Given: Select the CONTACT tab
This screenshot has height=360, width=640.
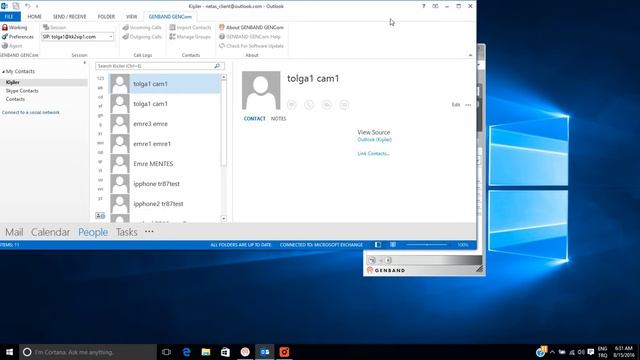Looking at the screenshot, I should point(254,119).
